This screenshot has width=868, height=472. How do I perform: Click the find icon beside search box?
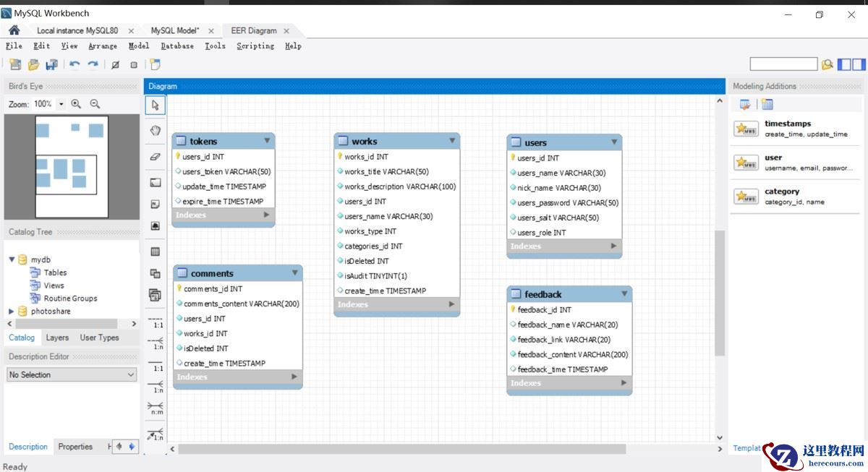pyautogui.click(x=827, y=64)
